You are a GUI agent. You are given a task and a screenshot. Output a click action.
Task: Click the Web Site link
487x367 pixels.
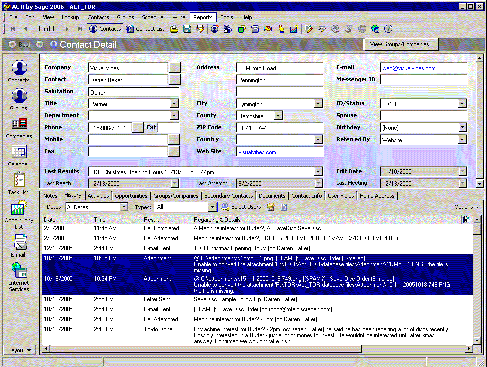tap(258, 152)
